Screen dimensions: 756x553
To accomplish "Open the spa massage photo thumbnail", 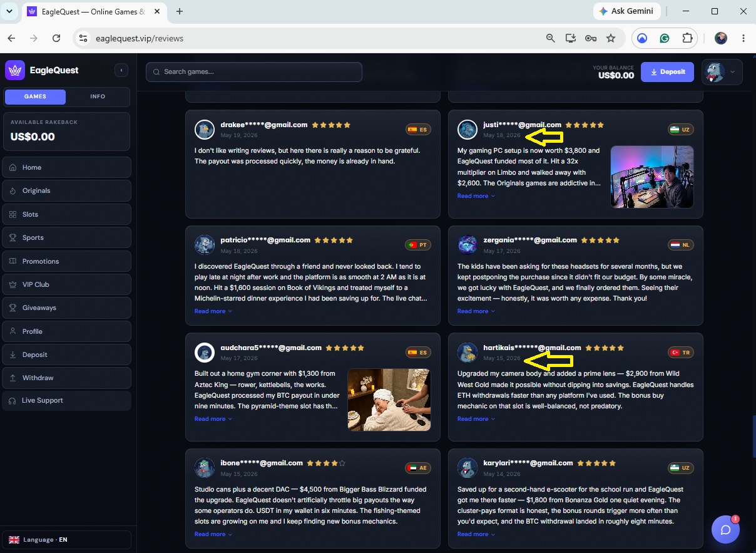I will click(389, 400).
